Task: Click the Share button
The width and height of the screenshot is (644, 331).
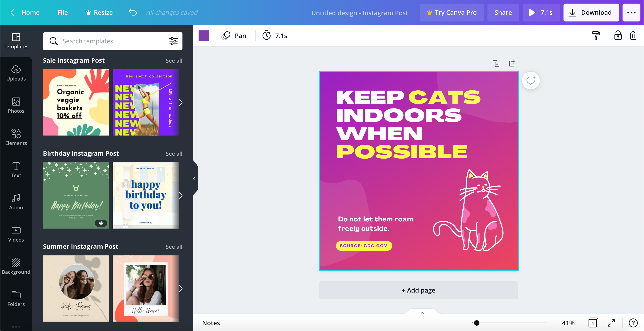Action: (x=503, y=12)
